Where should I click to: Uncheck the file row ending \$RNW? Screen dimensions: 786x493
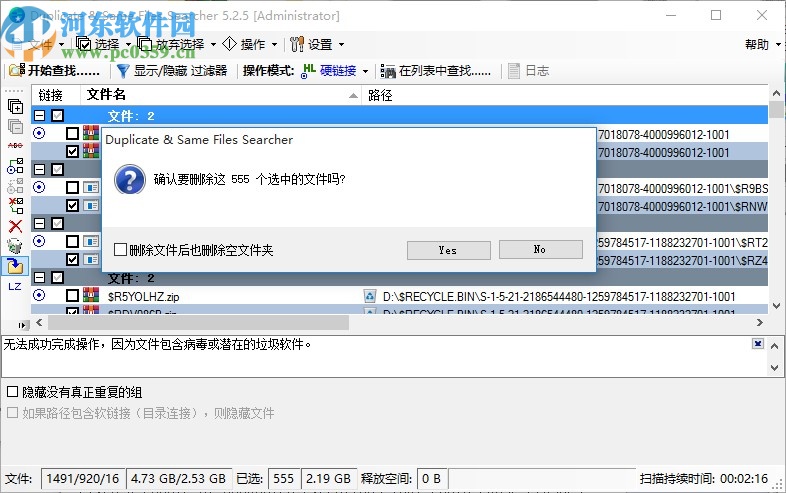pos(73,206)
